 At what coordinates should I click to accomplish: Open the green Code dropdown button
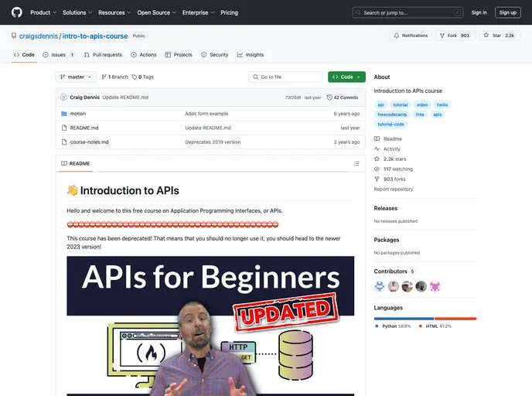click(x=346, y=77)
